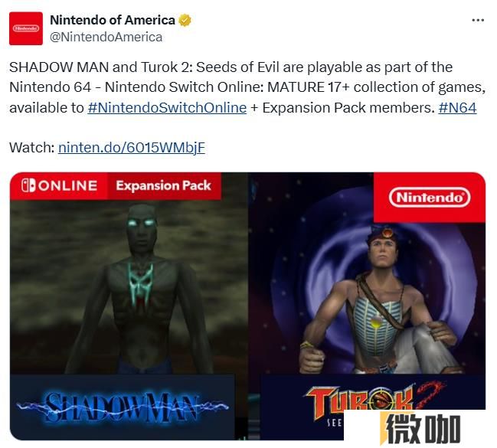Screen dimensions: 497x448
Task: Click the tweet body text paragraph
Action: [x=247, y=87]
